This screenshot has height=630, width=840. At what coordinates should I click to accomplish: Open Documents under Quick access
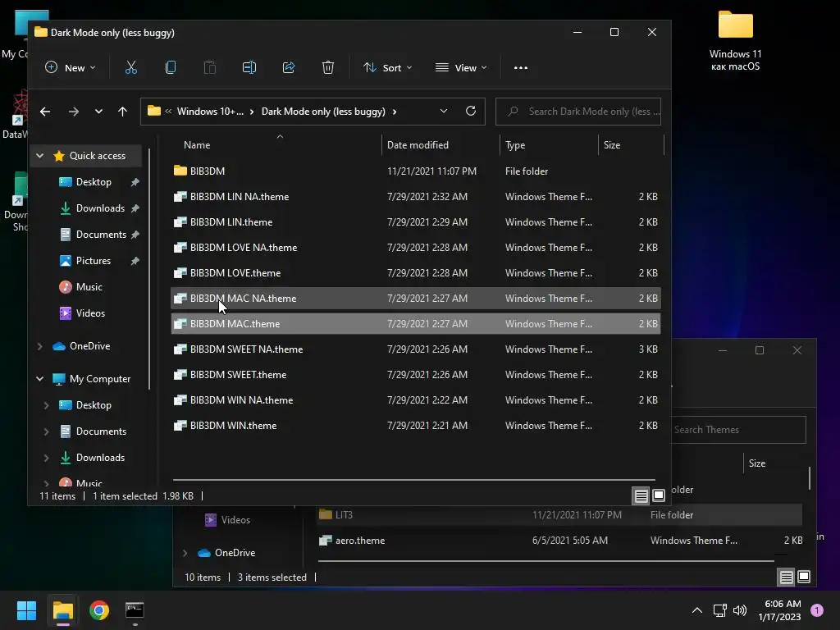(x=101, y=235)
